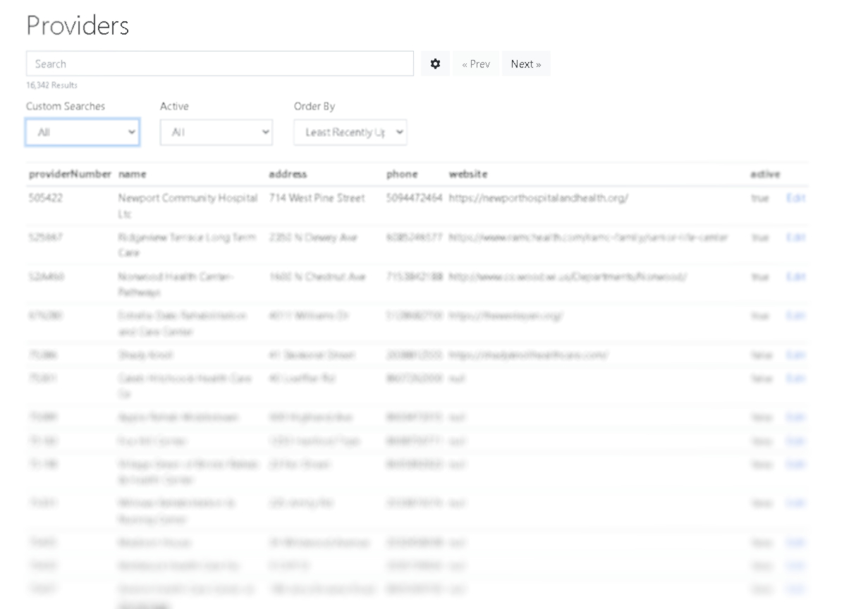This screenshot has width=868, height=609.
Task: Edit the Ridgeview Terrace Long Term Care row
Action: click(x=795, y=238)
